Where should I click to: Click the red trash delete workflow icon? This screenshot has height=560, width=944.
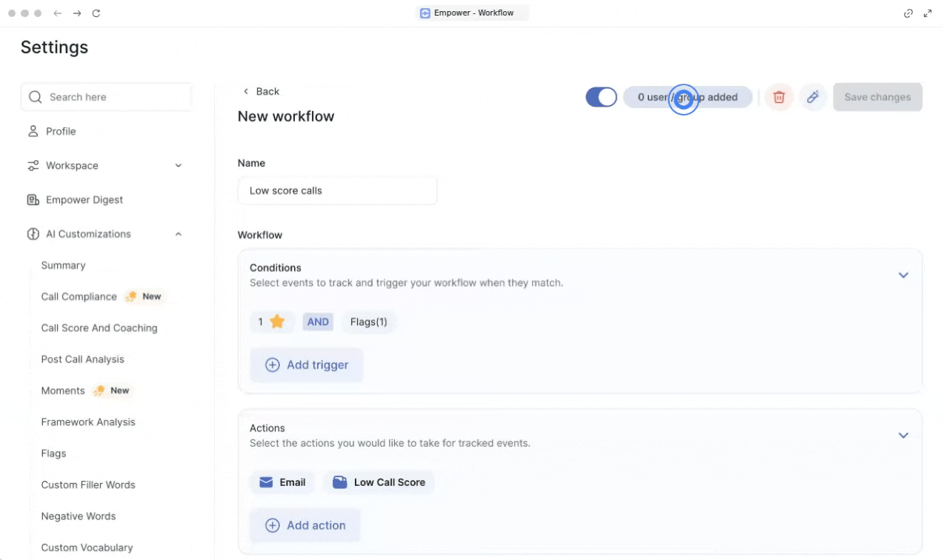pos(779,97)
